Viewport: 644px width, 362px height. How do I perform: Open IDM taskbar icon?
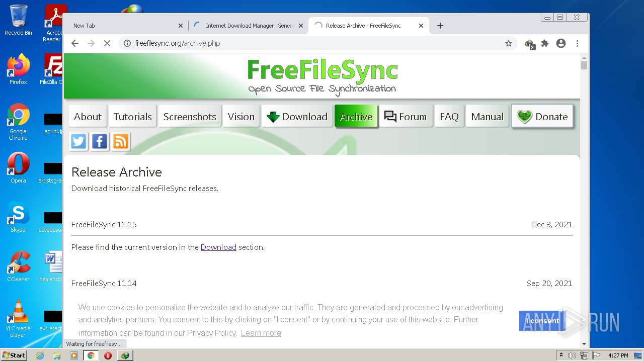coord(125,355)
